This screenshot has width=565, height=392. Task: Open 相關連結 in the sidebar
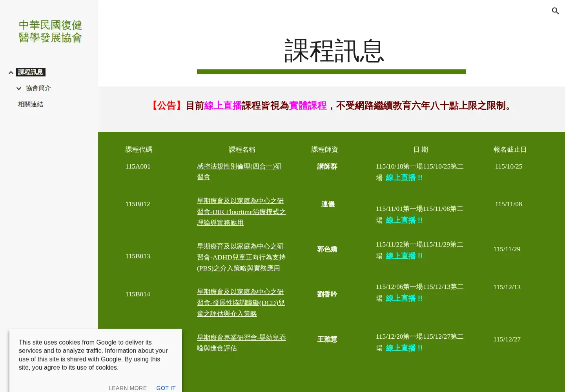coord(31,104)
